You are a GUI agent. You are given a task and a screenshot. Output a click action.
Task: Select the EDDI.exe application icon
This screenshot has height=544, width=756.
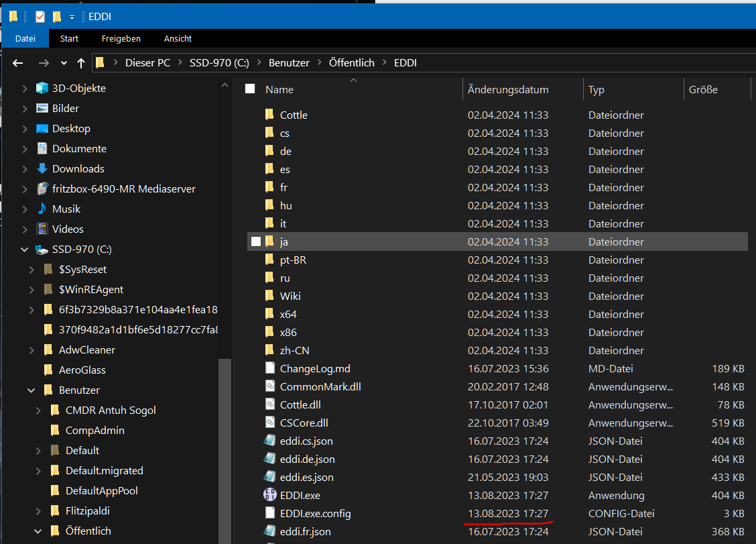[x=270, y=494]
